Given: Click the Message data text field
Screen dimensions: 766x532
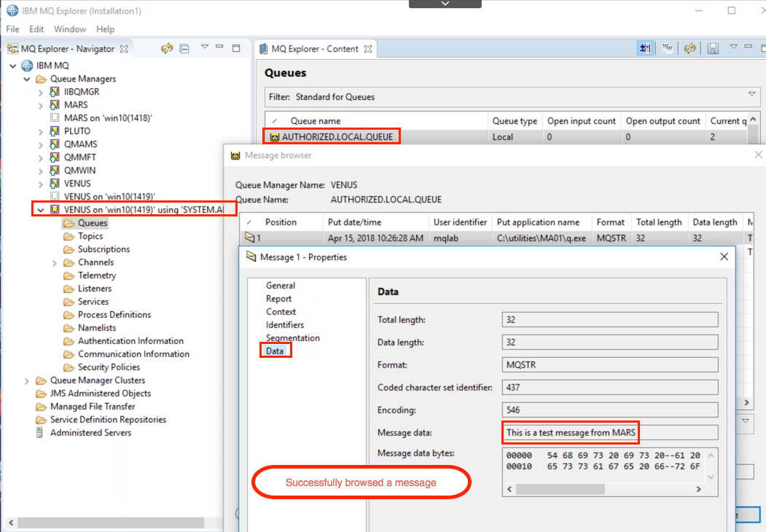Looking at the screenshot, I should click(x=610, y=433).
